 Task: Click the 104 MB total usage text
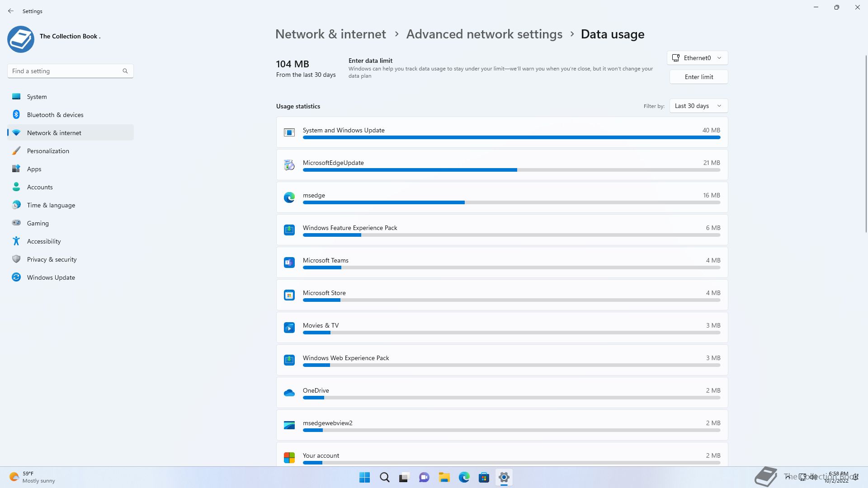[x=292, y=64]
